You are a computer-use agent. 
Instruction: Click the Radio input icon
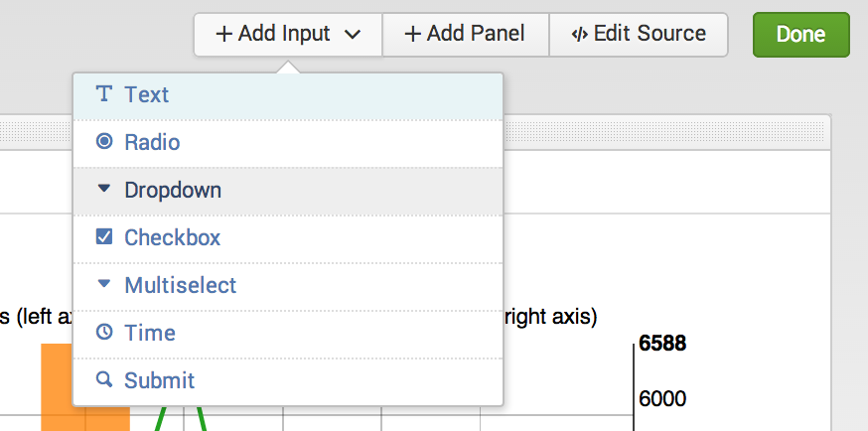(103, 142)
